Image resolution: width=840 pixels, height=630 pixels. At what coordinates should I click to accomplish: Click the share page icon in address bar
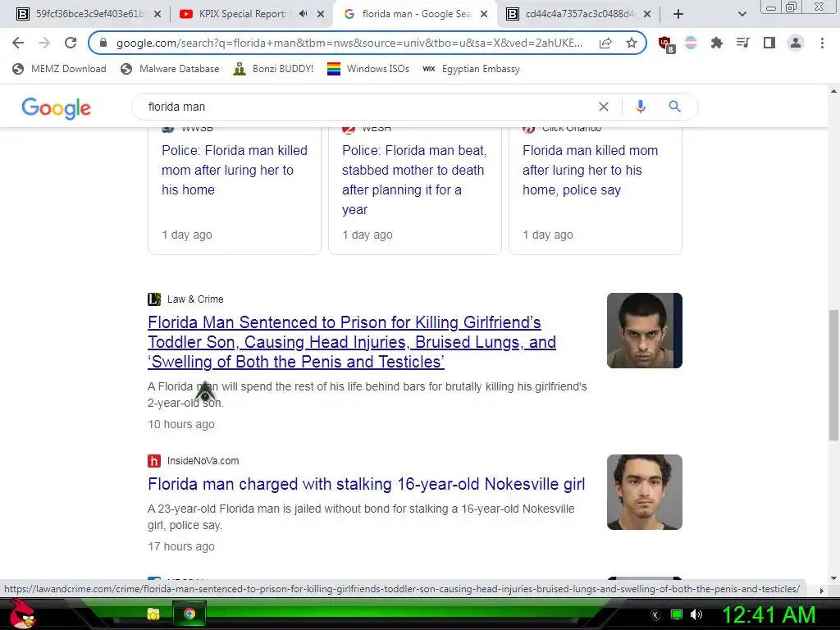click(605, 43)
